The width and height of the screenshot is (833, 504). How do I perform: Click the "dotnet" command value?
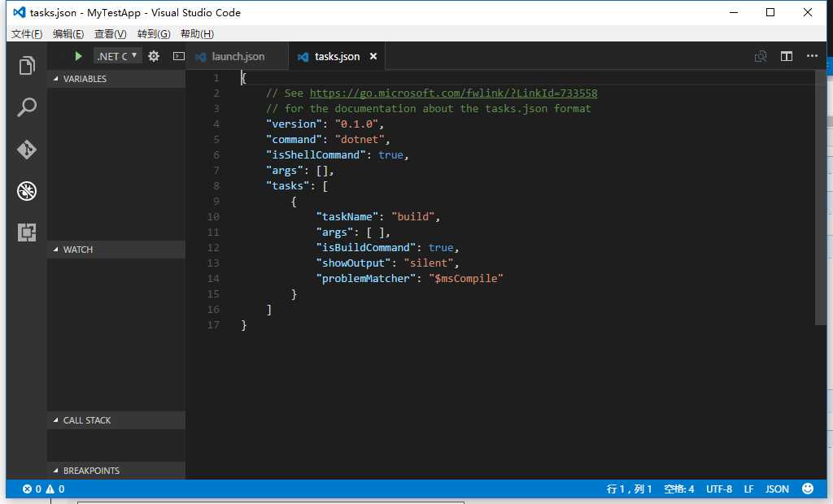click(359, 139)
